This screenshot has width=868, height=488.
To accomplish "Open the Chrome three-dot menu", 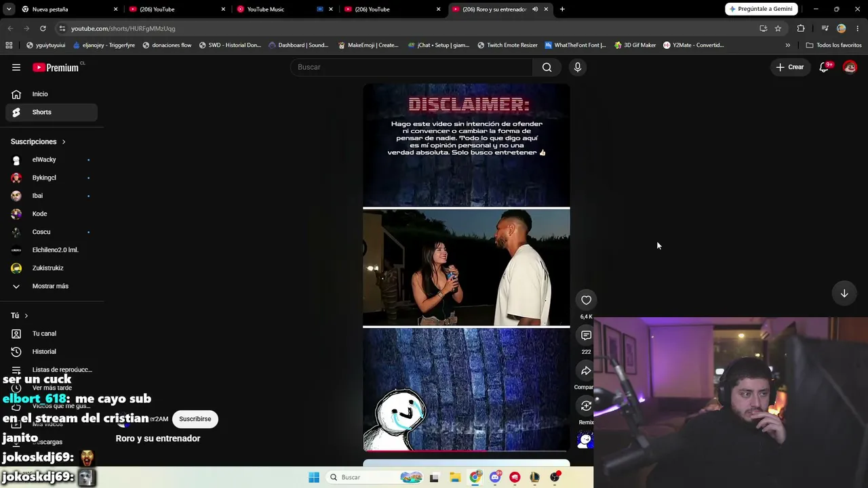I will pyautogui.click(x=858, y=28).
